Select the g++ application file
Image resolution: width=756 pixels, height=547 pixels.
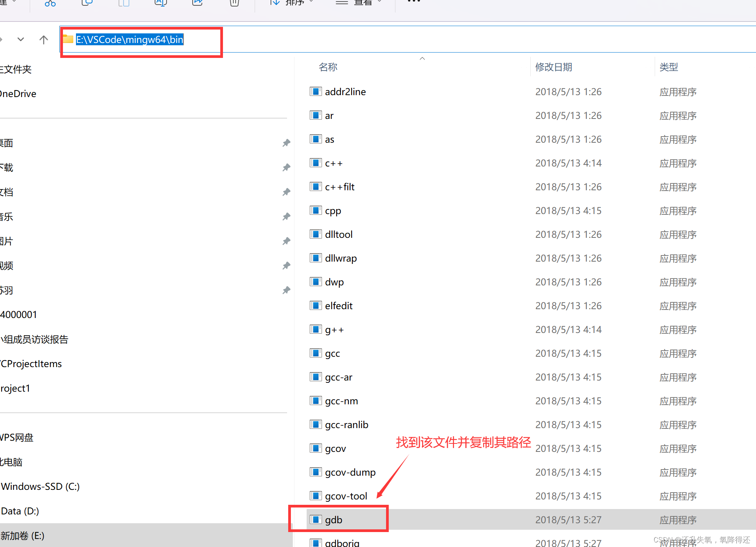[x=334, y=330]
